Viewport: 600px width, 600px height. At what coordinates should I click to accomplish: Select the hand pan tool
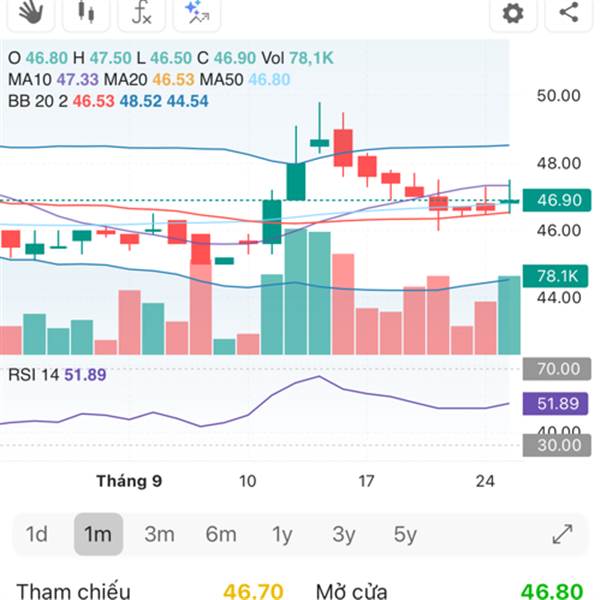31,12
